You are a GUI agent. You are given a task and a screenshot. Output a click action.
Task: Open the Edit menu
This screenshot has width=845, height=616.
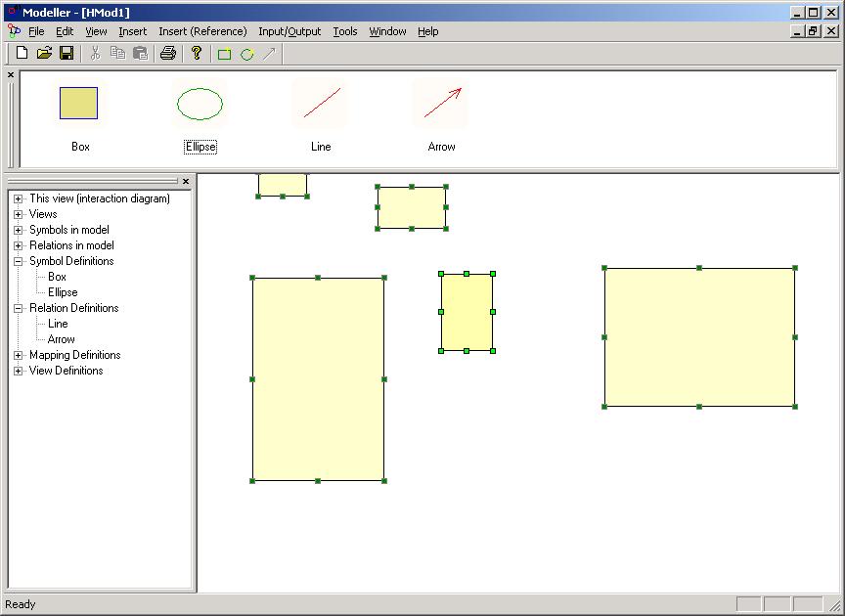(x=65, y=31)
